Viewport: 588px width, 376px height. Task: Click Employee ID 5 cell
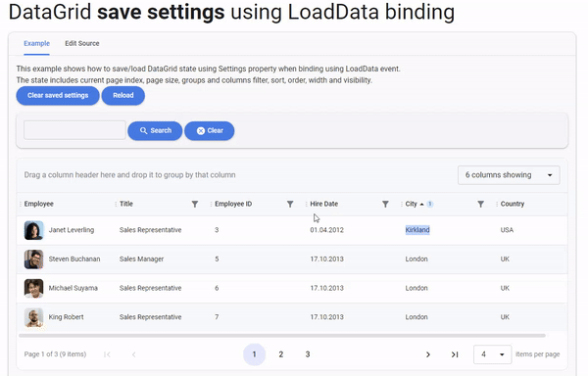(217, 259)
